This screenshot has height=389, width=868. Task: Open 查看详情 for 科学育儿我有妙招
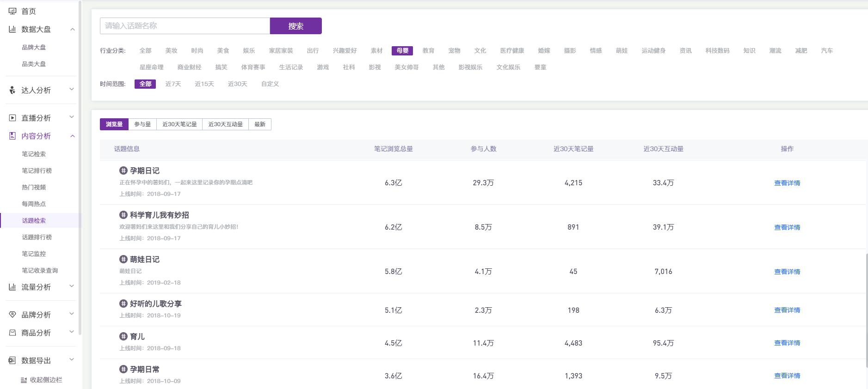787,227
